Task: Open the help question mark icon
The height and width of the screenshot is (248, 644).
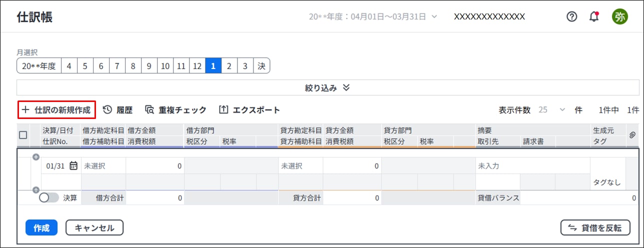Action: click(571, 16)
